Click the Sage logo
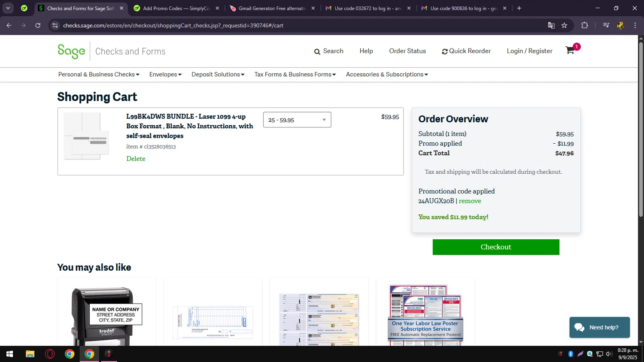 71,51
